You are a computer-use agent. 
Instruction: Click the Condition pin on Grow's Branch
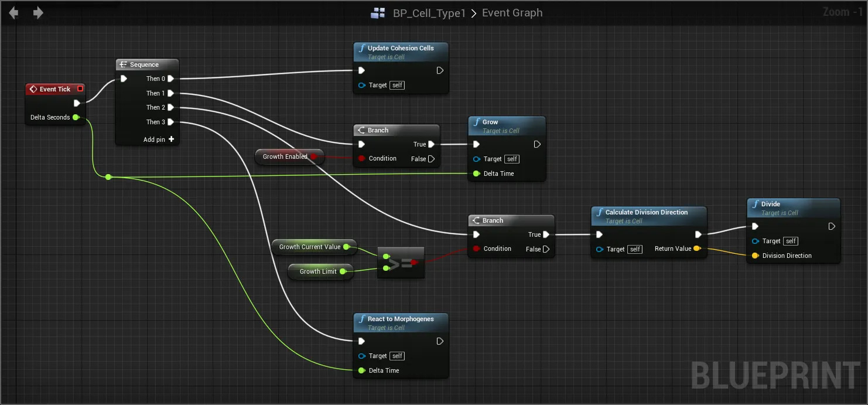point(361,158)
